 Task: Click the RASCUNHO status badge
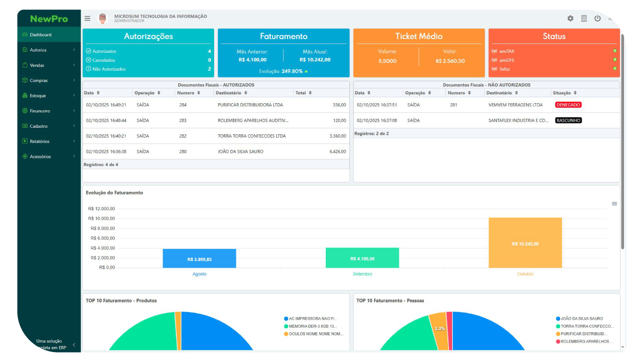568,121
